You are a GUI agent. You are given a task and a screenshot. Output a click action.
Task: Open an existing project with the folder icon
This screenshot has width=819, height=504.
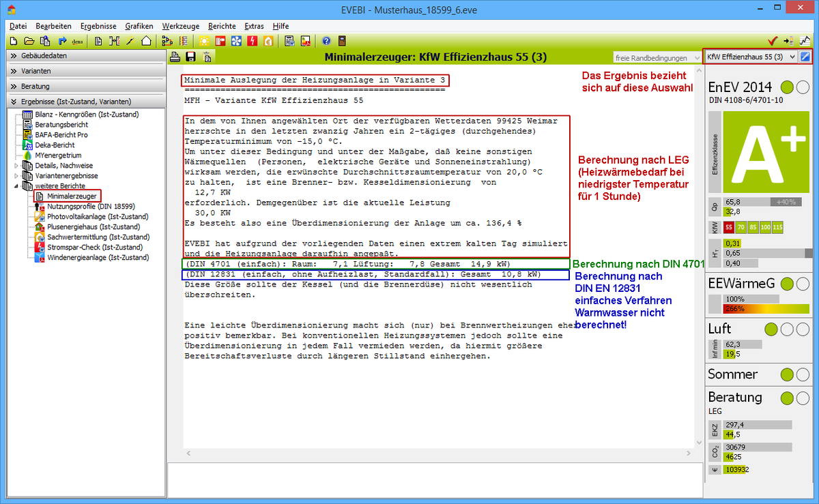tap(29, 41)
